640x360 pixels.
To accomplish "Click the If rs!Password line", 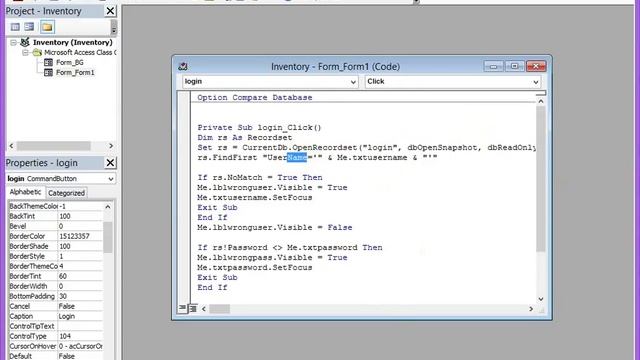I will [x=290, y=248].
